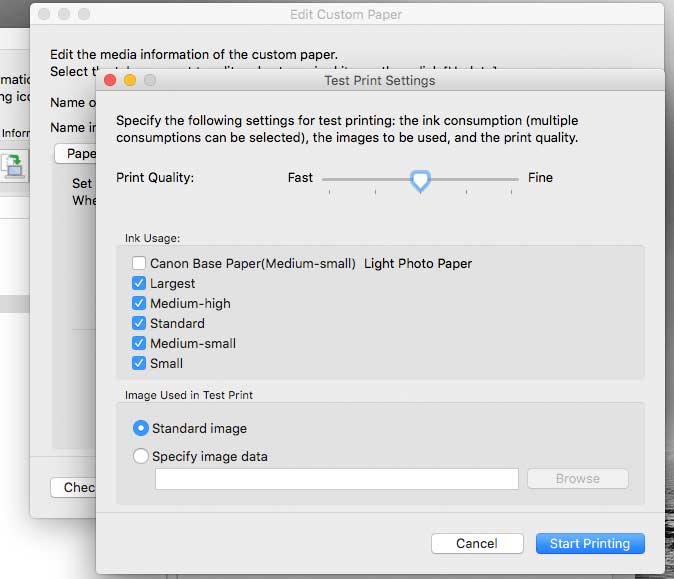Image resolution: width=674 pixels, height=579 pixels.
Task: Uncheck the Small ink usage checkbox
Action: point(139,363)
